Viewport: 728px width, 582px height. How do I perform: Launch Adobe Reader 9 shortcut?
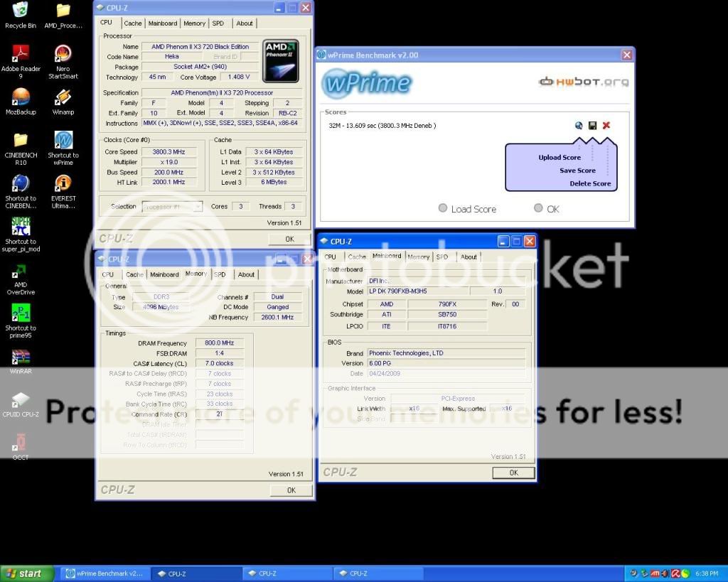coord(21,62)
